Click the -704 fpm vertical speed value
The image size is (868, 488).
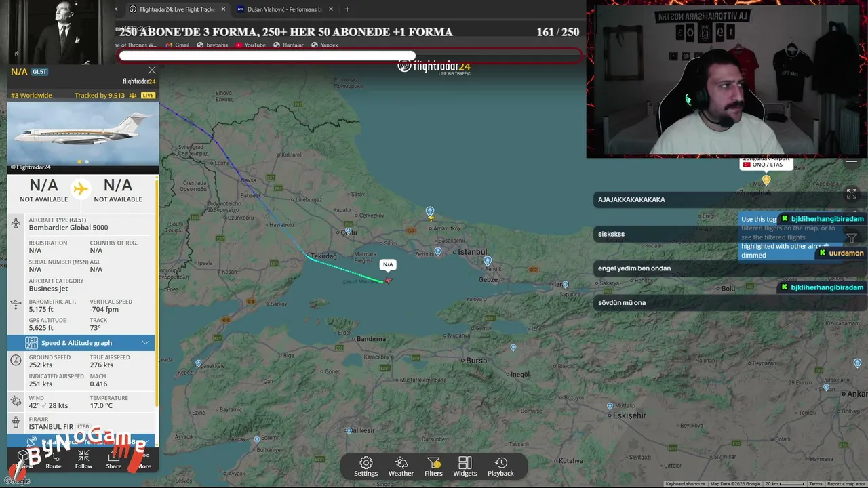click(x=104, y=310)
